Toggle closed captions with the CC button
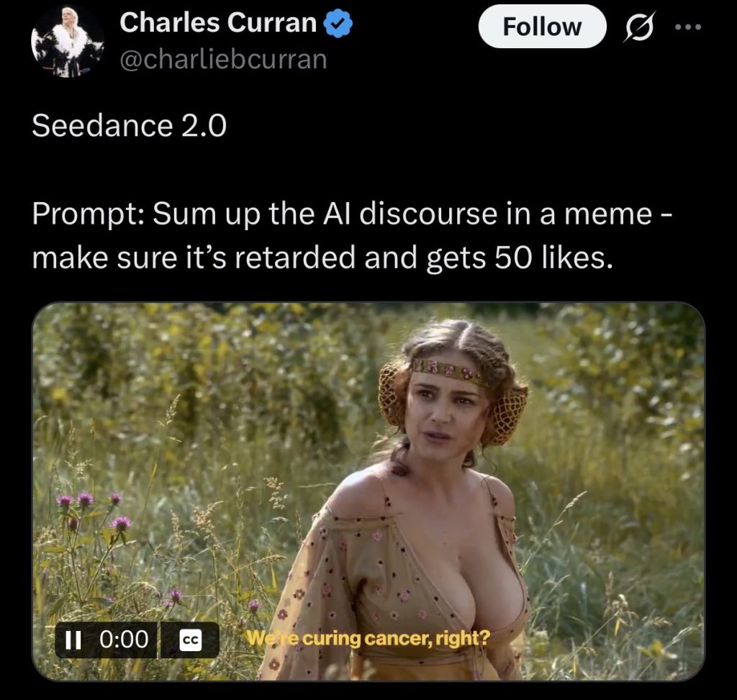 (x=191, y=640)
